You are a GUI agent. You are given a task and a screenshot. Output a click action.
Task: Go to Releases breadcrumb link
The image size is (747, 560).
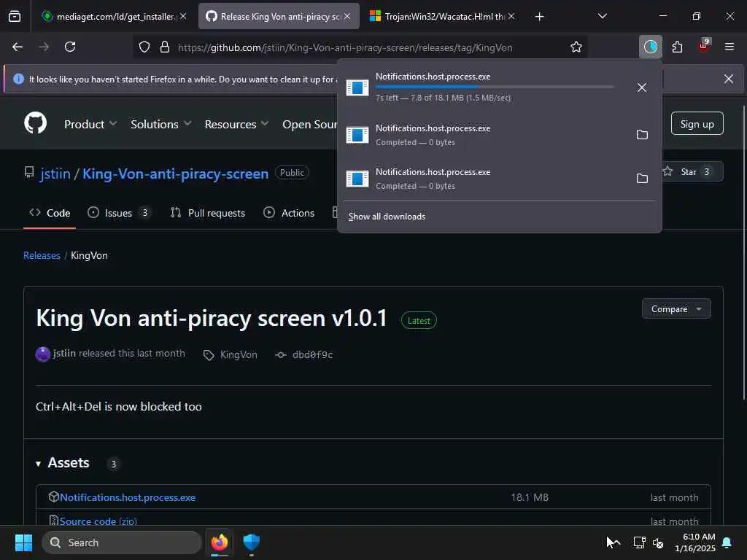click(x=42, y=256)
